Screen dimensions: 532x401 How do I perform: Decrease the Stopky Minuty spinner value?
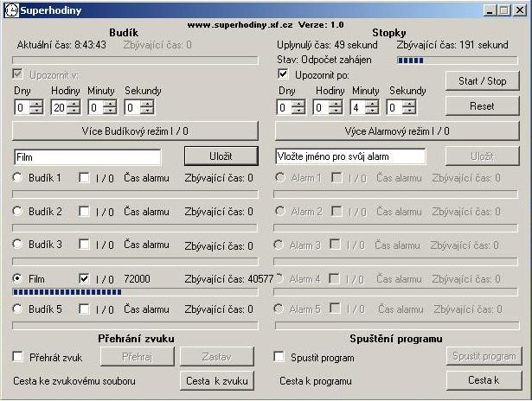click(x=372, y=111)
